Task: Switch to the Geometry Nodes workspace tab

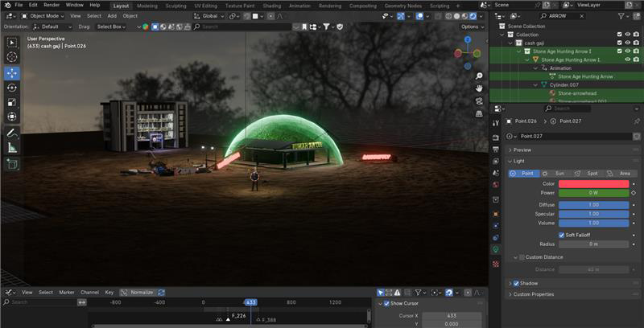Action: point(404,6)
